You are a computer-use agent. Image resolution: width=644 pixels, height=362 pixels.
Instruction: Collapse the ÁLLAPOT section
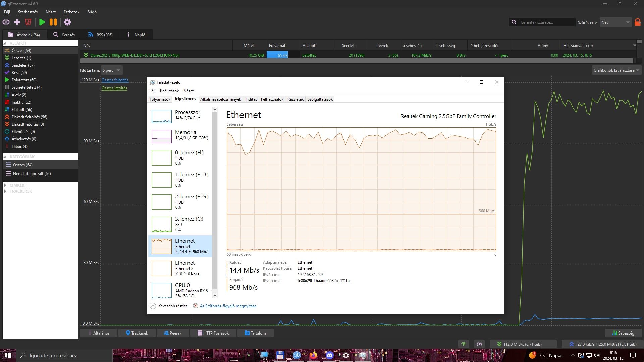(5, 43)
